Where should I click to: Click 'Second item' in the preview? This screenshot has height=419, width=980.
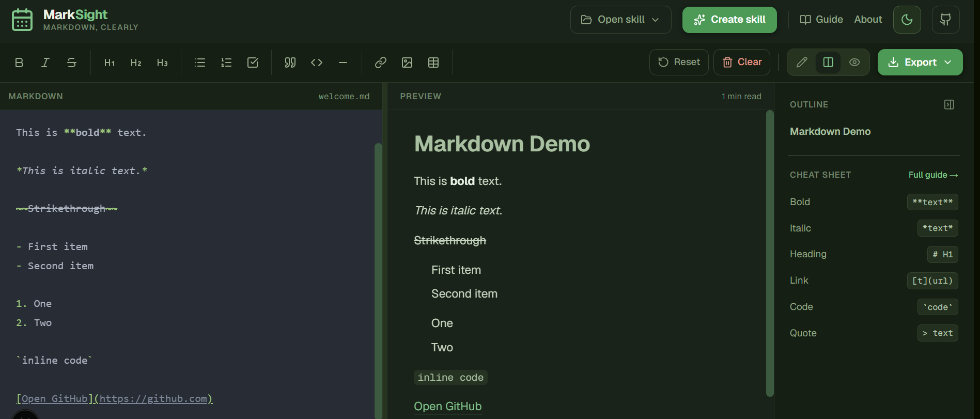[x=464, y=293]
